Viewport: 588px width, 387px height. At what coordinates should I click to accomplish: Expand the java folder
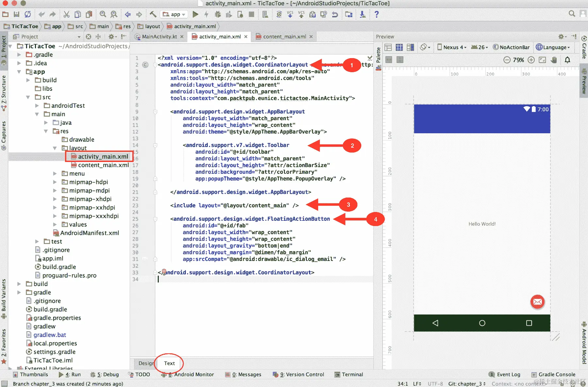[x=46, y=123]
